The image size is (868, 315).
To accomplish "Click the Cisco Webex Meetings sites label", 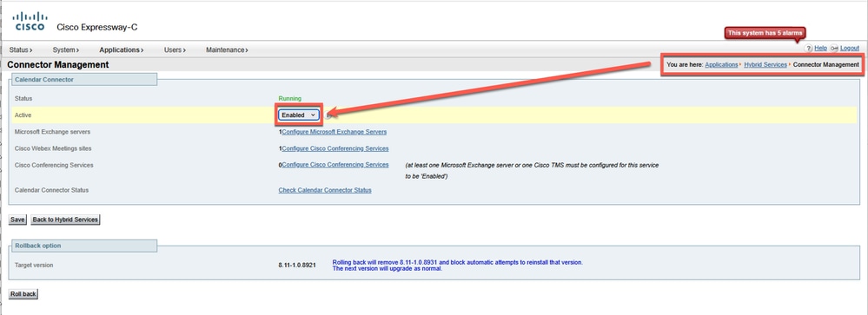I will pyautogui.click(x=53, y=148).
